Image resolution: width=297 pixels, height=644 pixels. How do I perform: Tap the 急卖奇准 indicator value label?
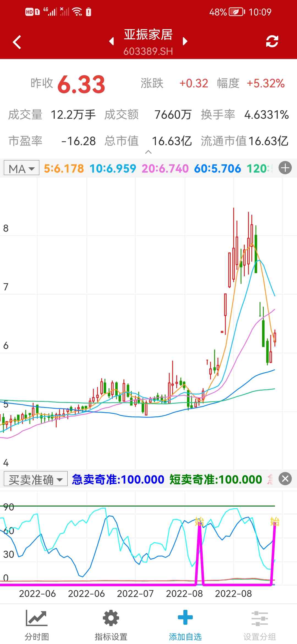click(118, 480)
